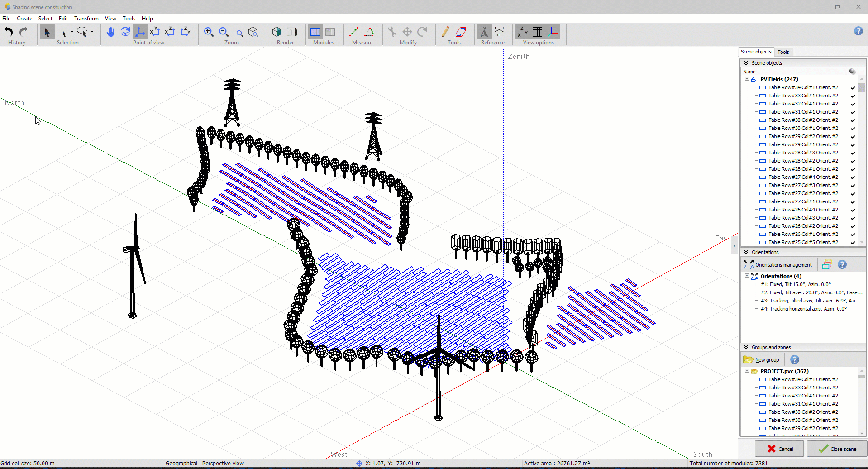Select the arrow pointer selection tool
Screen dimensions: 868x469
(47, 32)
